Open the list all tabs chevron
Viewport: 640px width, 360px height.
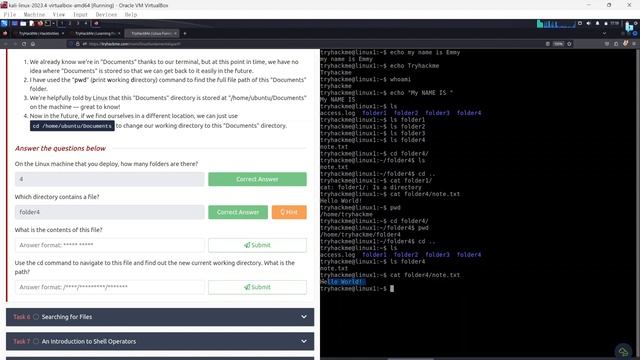pos(604,33)
